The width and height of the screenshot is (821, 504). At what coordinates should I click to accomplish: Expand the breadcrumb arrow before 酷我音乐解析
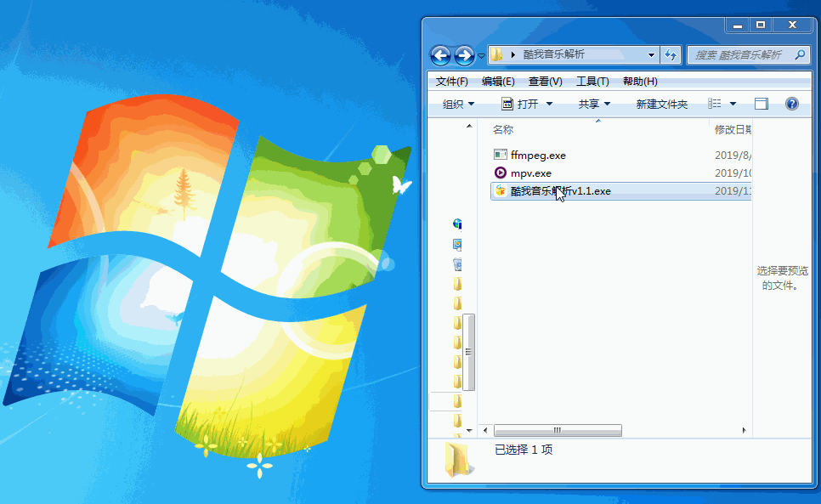pos(513,54)
